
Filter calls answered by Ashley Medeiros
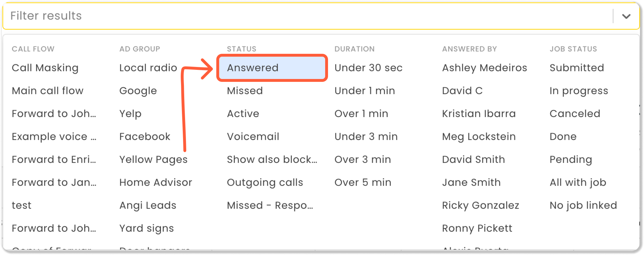(x=484, y=68)
